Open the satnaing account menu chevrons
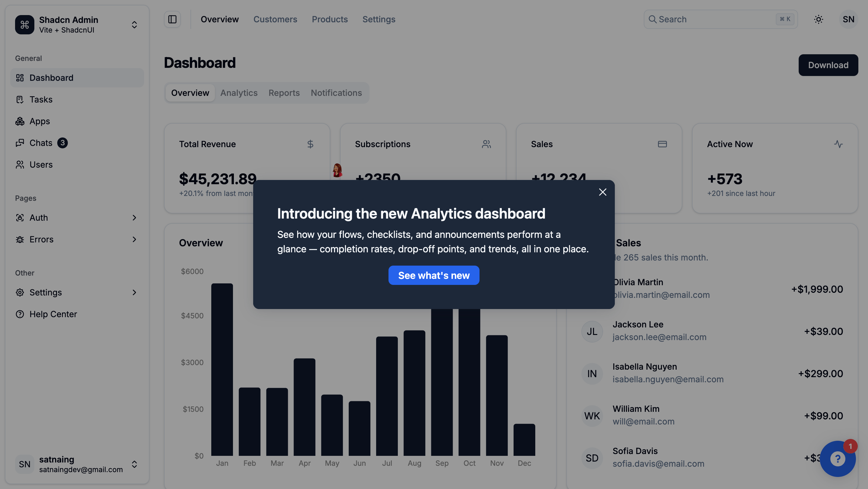 pyautogui.click(x=134, y=464)
